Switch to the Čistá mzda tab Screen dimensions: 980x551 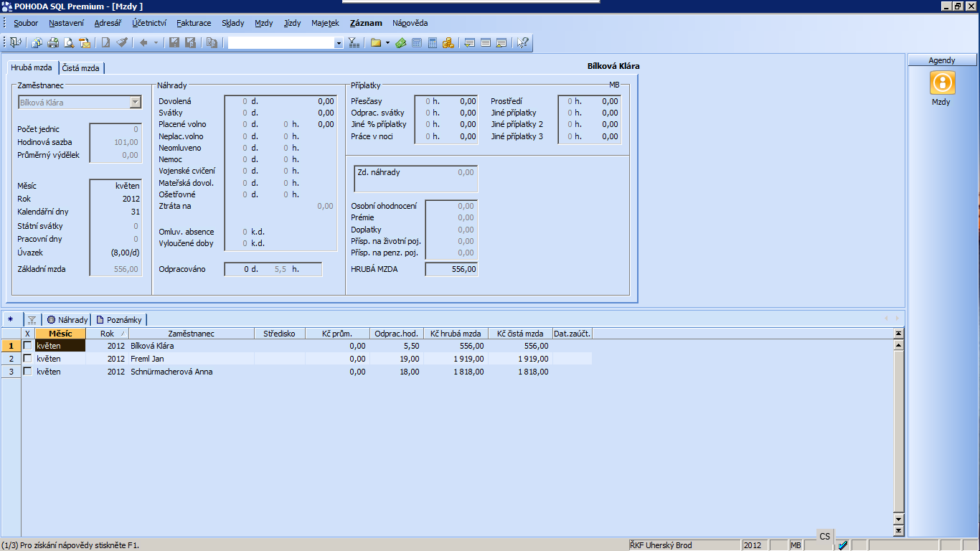click(x=81, y=67)
